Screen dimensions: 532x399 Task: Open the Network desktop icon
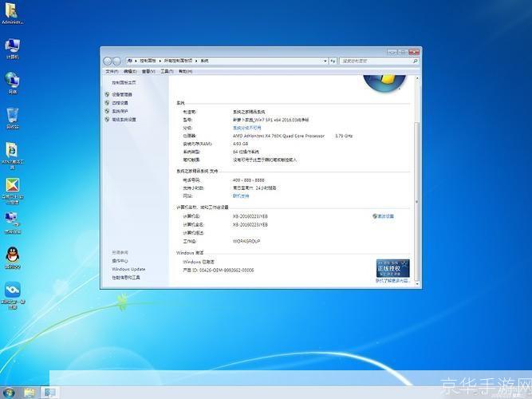[x=12, y=82]
